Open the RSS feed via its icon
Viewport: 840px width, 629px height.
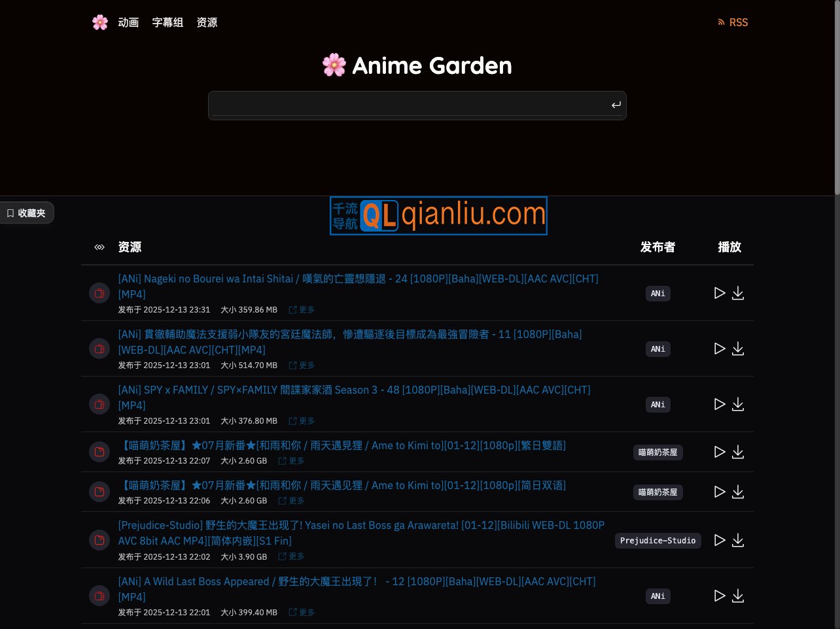(x=722, y=22)
